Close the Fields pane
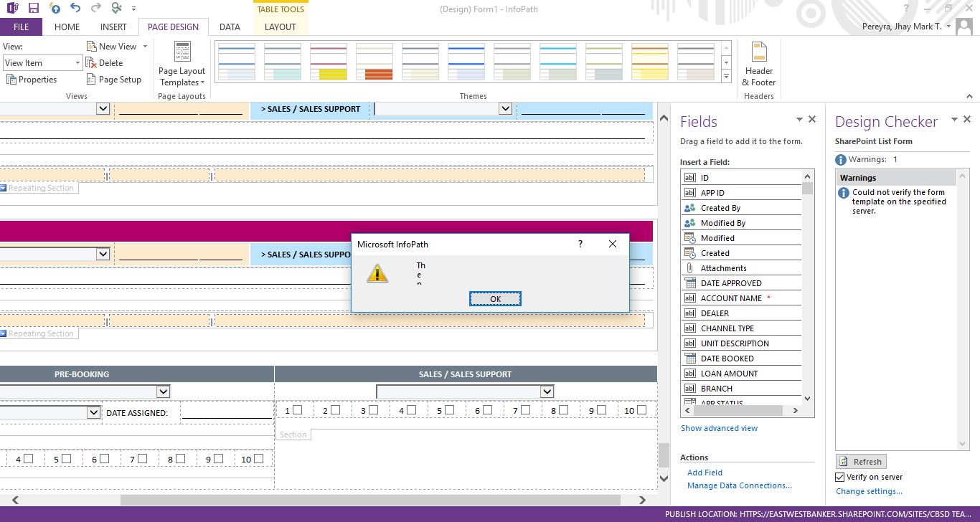The height and width of the screenshot is (522, 980). (812, 120)
